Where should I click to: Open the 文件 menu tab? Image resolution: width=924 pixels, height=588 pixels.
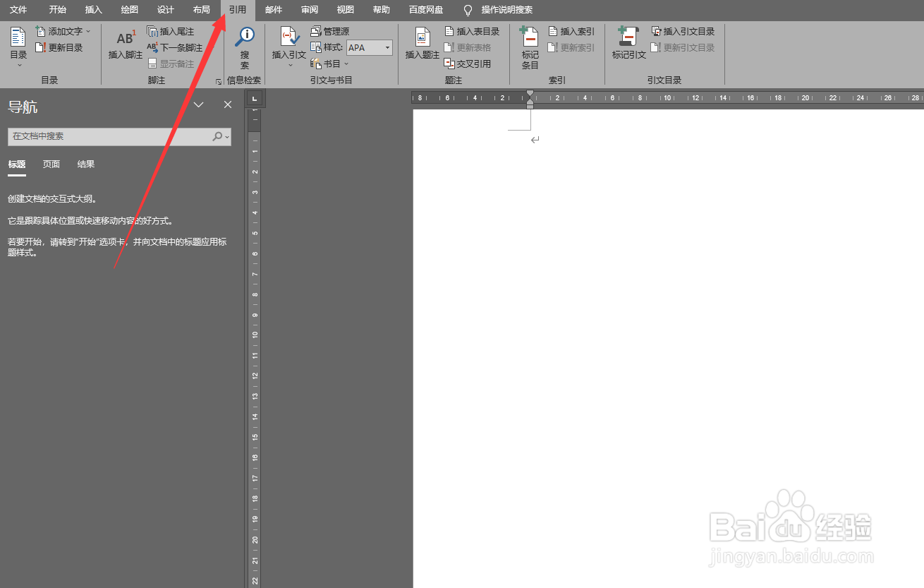[x=18, y=10]
